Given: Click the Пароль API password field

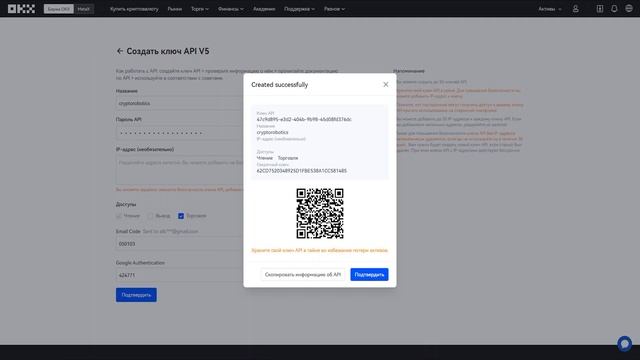Looking at the screenshot, I should [x=180, y=133].
